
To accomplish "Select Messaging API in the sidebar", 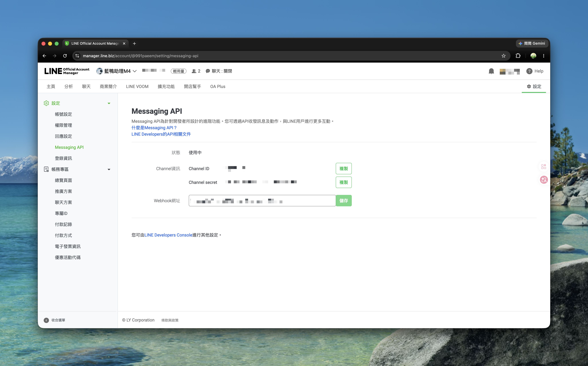I will point(69,147).
